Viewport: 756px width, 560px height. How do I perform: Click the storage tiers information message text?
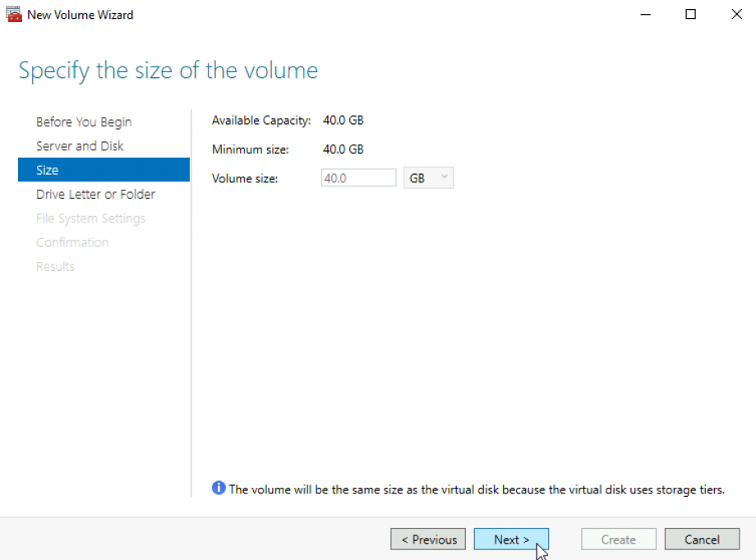[477, 490]
